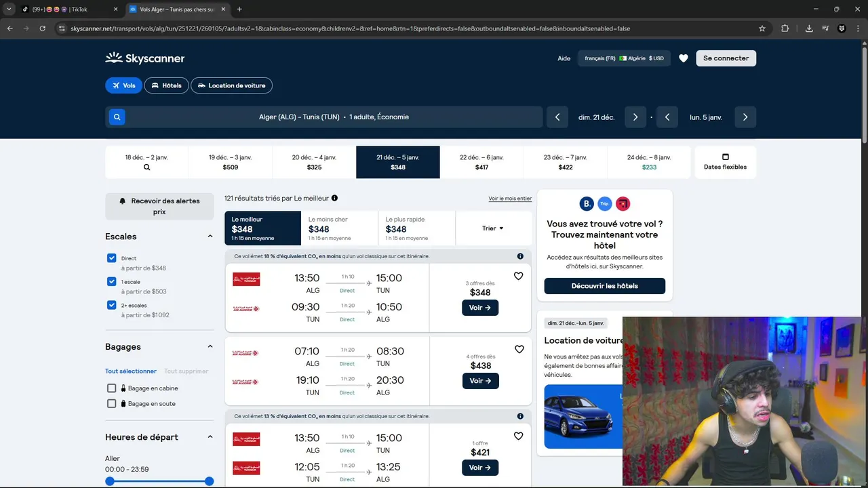The image size is (868, 488).
Task: Click the blue search magnifier icon
Action: click(x=117, y=117)
